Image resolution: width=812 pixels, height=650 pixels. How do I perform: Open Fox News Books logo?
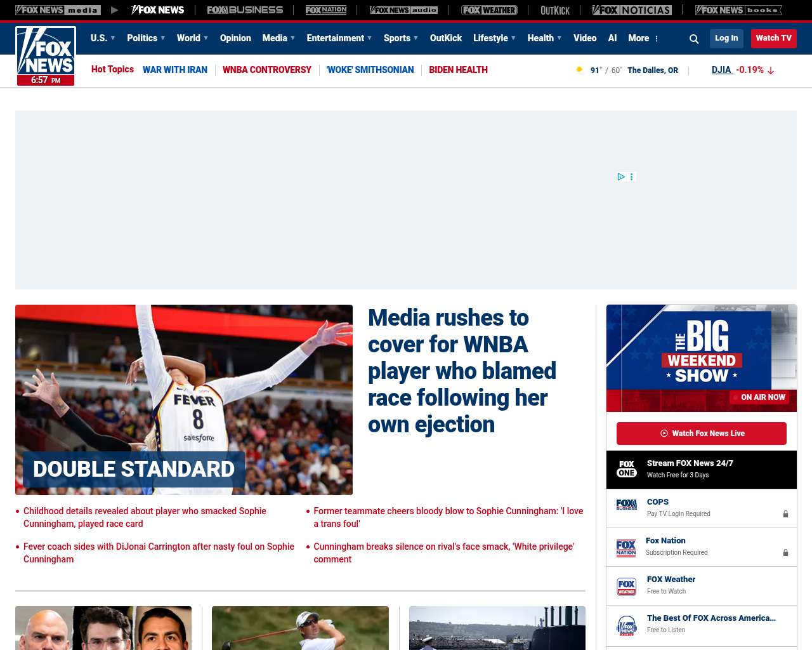pos(738,10)
